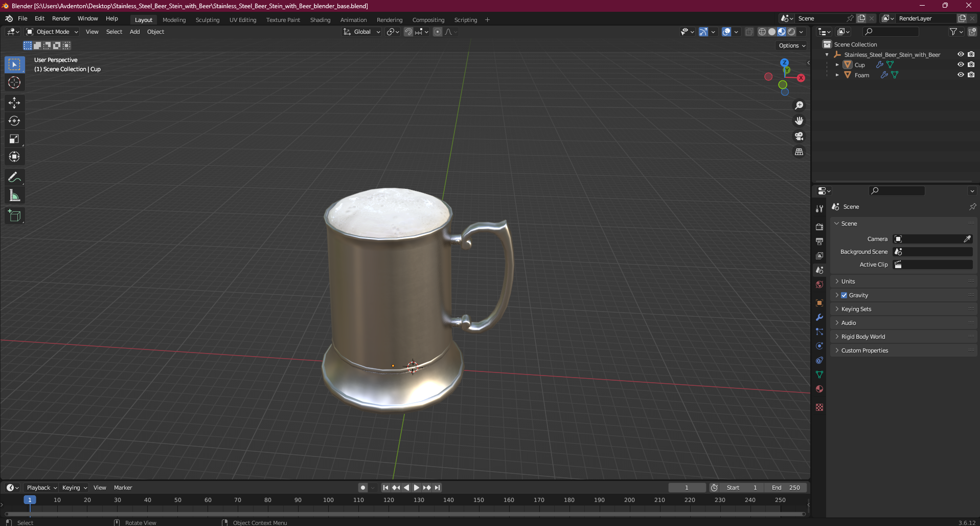Activate the Rotate tool

point(14,121)
